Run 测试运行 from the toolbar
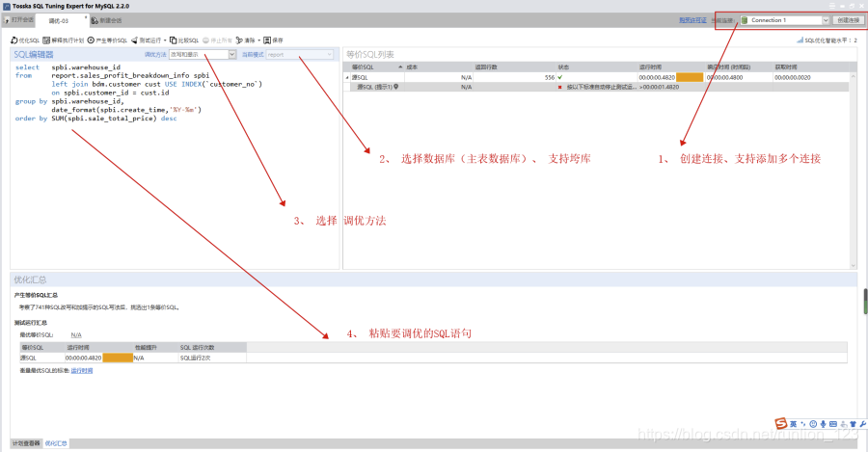The image size is (868, 452). tap(147, 40)
